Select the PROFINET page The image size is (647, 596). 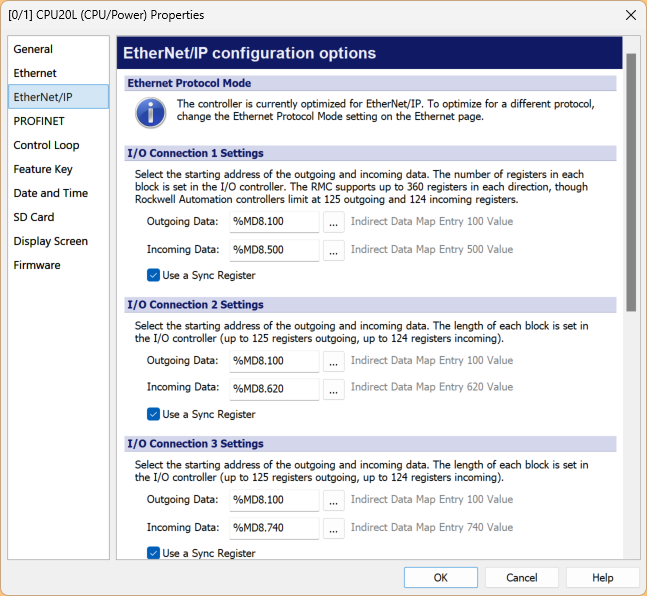pyautogui.click(x=39, y=121)
